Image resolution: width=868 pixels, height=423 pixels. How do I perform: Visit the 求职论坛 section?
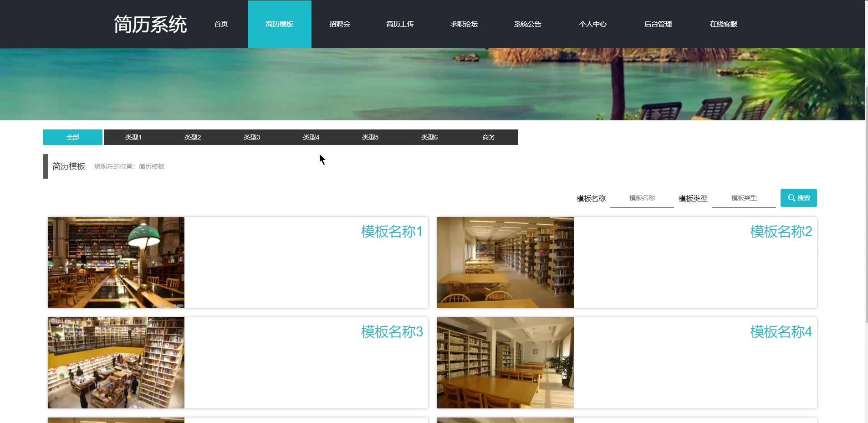tap(464, 24)
